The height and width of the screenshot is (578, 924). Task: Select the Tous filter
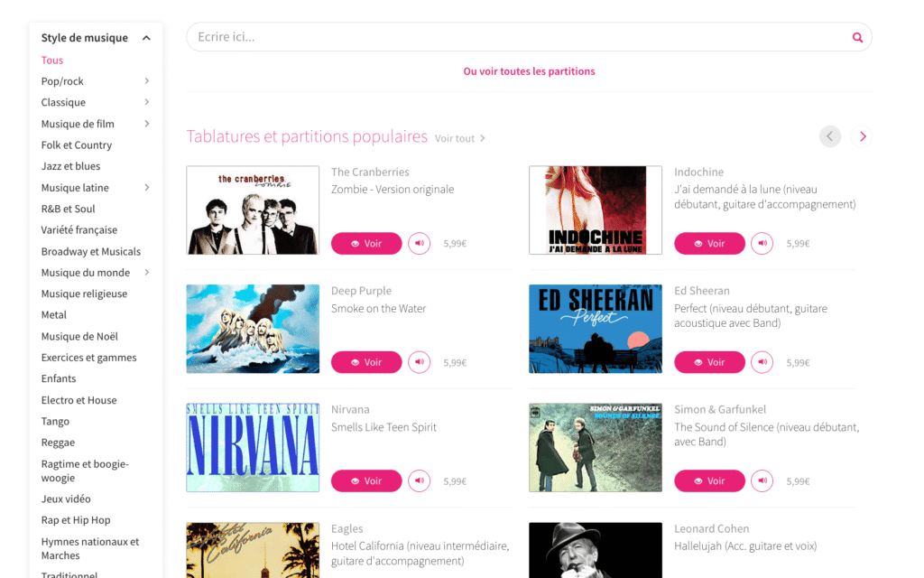51,60
